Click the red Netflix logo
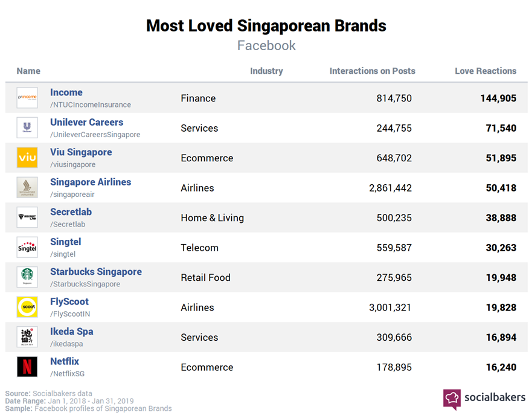The height and width of the screenshot is (415, 532). 27,367
